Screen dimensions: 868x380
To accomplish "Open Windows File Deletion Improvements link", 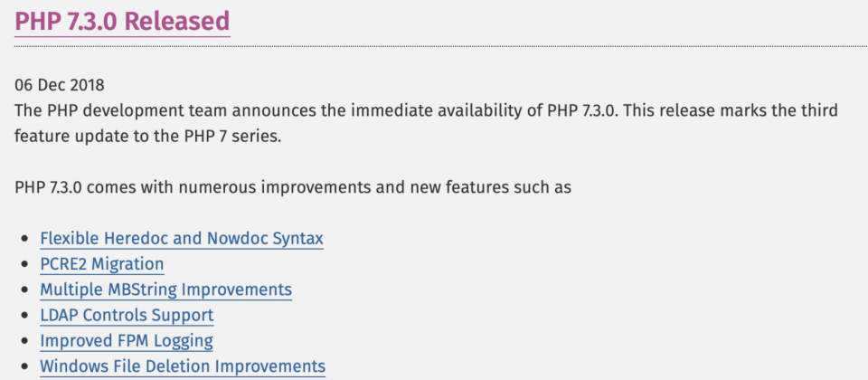I will (x=183, y=366).
